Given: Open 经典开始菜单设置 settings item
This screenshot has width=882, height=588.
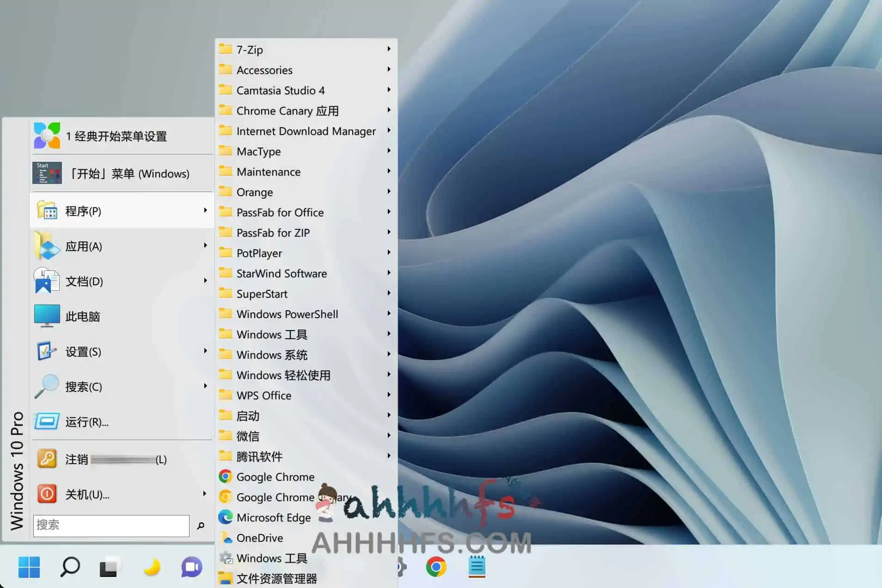Looking at the screenshot, I should tap(116, 136).
